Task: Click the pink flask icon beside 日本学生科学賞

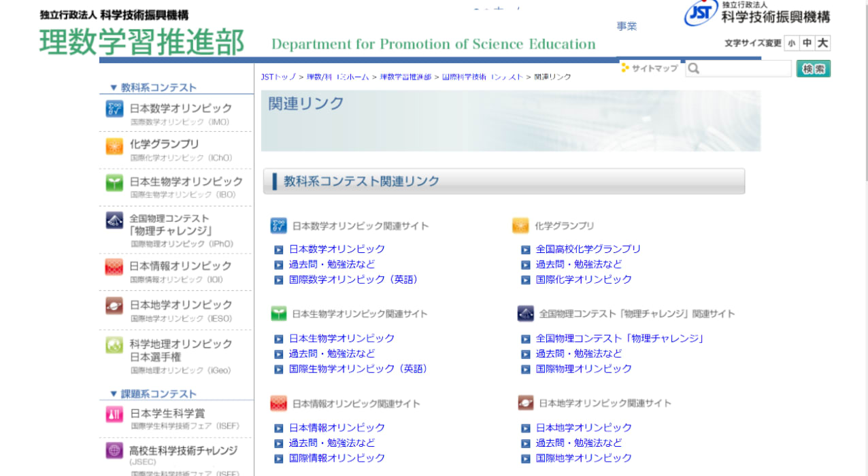Action: coord(114,414)
